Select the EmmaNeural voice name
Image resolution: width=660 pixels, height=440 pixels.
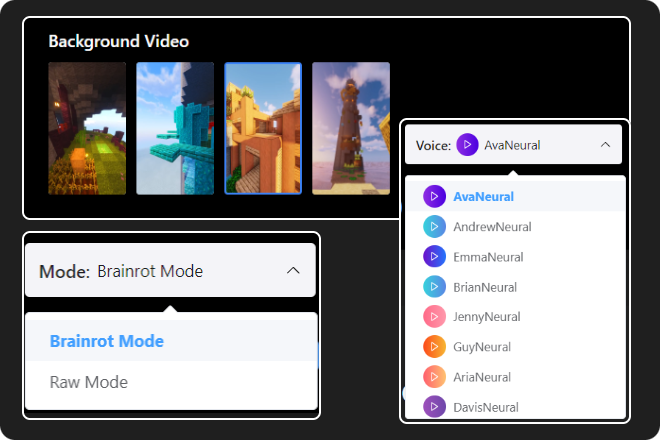(x=488, y=257)
